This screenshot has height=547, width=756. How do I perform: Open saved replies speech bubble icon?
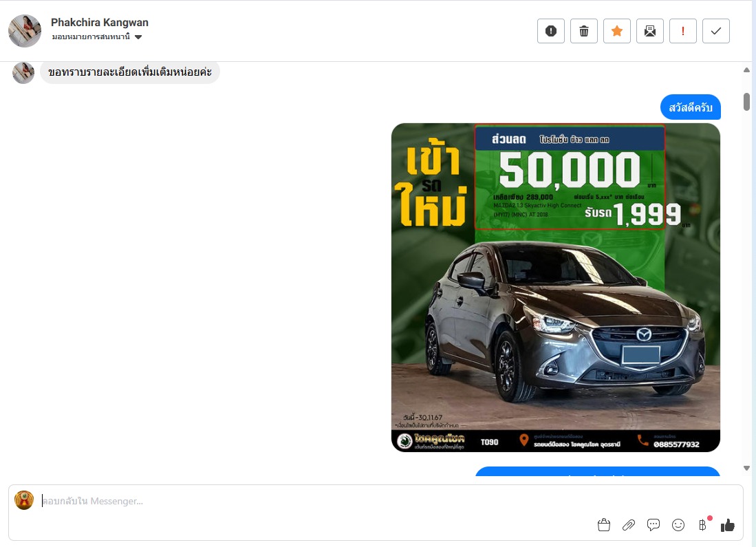point(654,525)
